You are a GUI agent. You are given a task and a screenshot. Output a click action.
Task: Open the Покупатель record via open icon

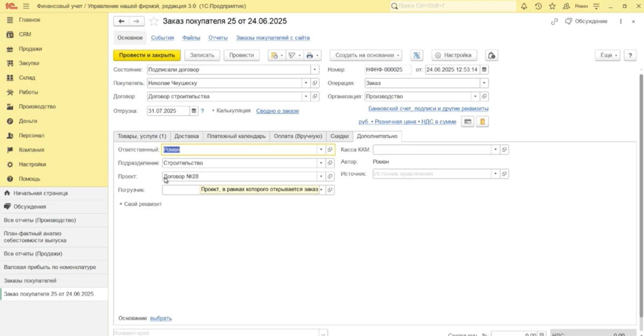[315, 83]
